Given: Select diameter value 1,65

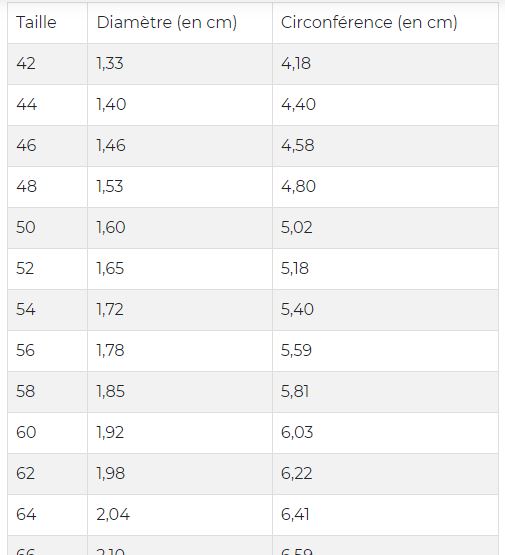Looking at the screenshot, I should [110, 269].
